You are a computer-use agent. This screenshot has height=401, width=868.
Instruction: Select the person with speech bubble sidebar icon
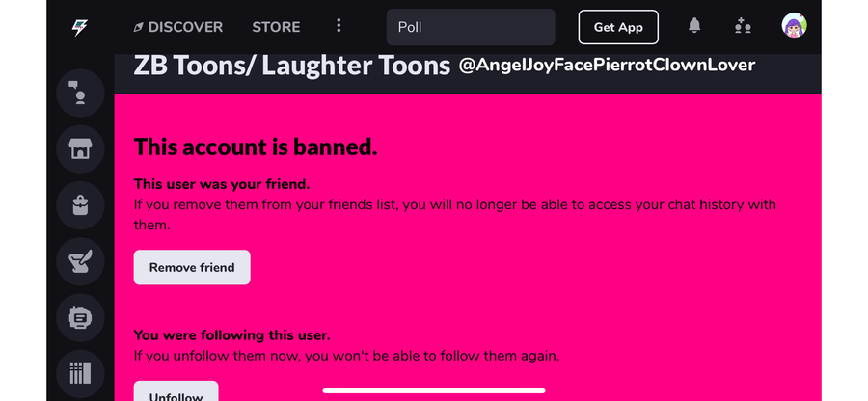[80, 94]
